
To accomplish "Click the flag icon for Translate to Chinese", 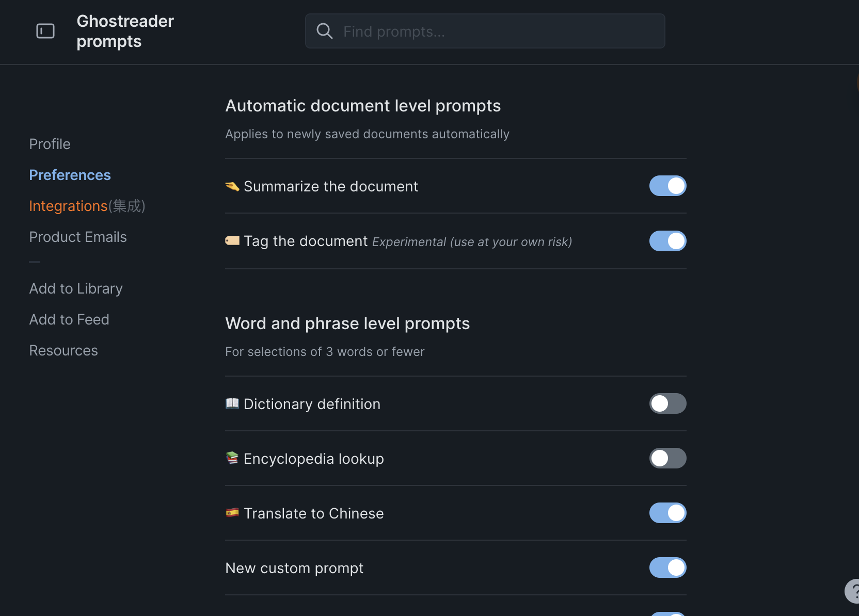I will 232,513.
